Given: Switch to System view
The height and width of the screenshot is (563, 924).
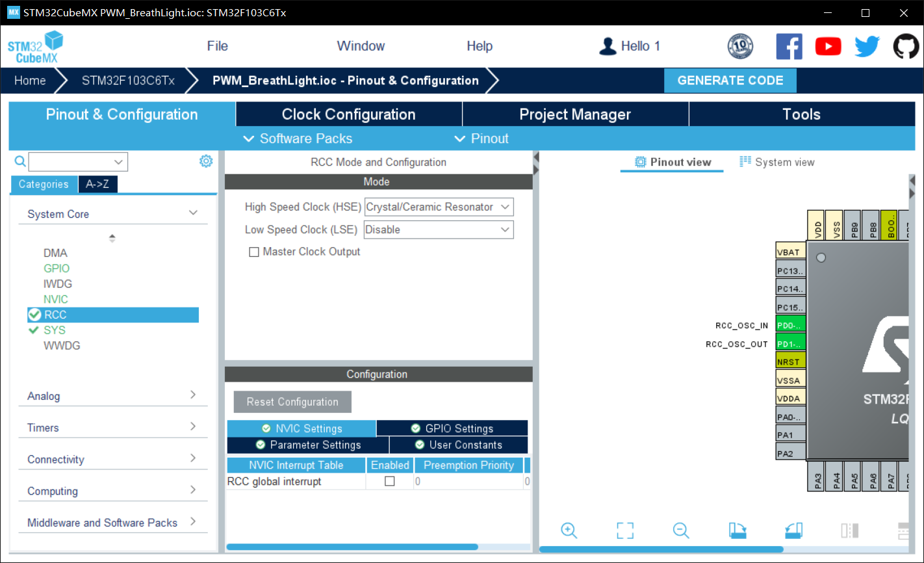Looking at the screenshot, I should pos(777,162).
